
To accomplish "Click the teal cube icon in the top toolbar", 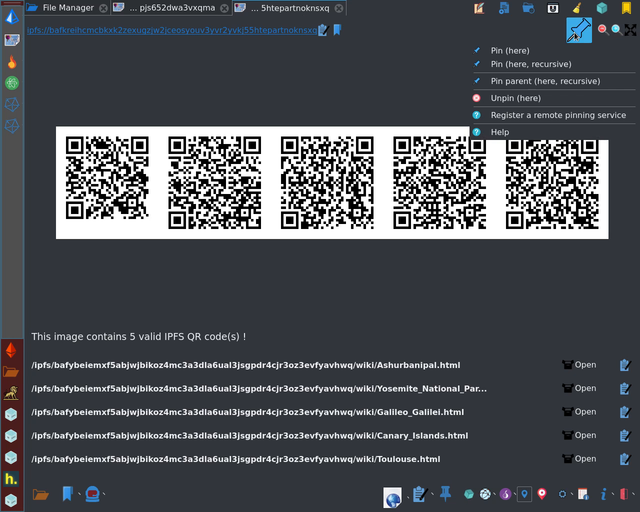I will pyautogui.click(x=602, y=8).
